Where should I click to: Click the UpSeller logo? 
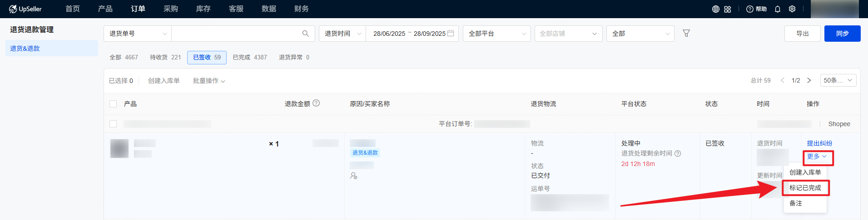pyautogui.click(x=25, y=9)
